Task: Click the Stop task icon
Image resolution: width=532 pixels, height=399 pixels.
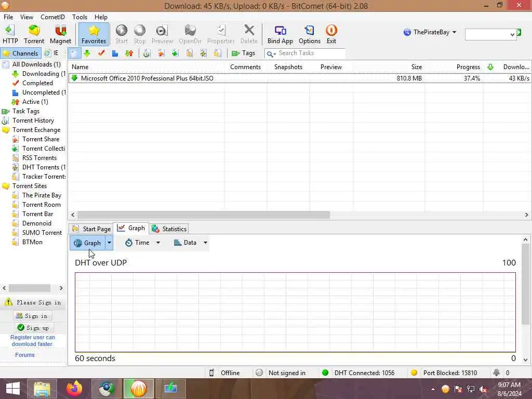Action: (x=139, y=34)
